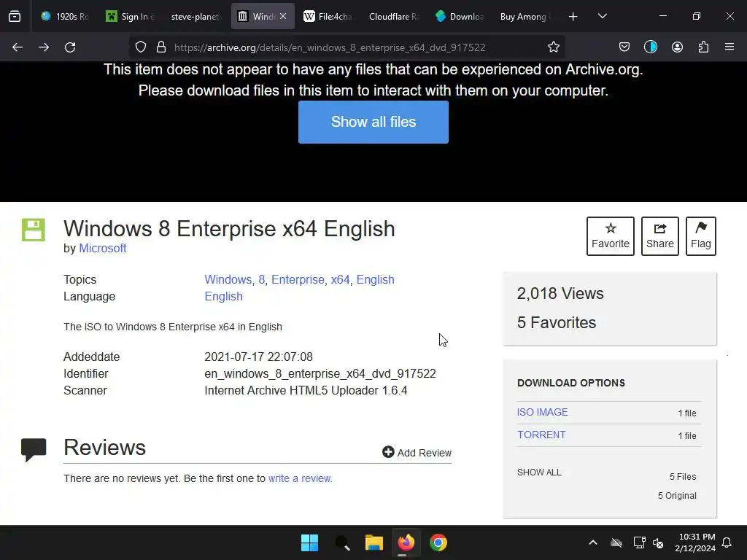Download the ISO IMAGE file
The width and height of the screenshot is (747, 560).
pos(542,412)
